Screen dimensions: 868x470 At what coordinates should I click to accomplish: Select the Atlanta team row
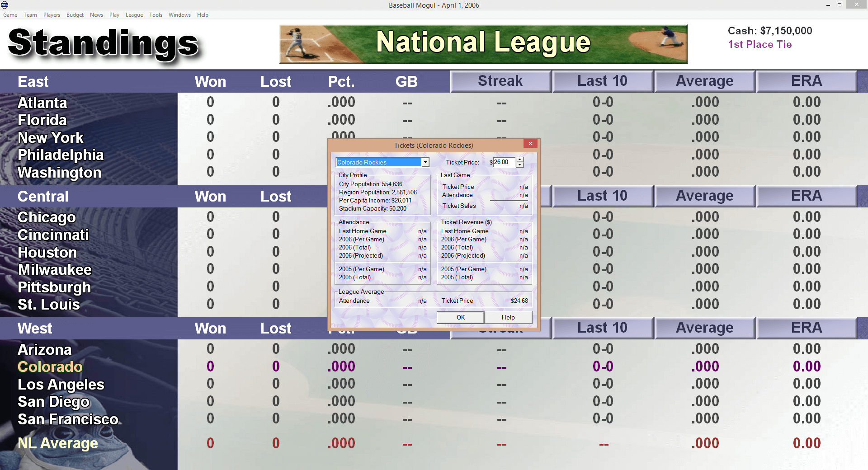(x=42, y=103)
